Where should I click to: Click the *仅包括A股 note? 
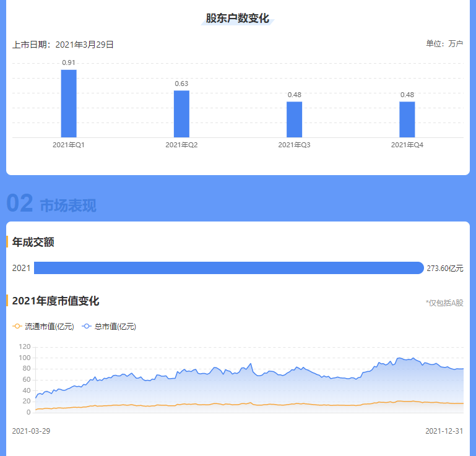[x=444, y=303]
